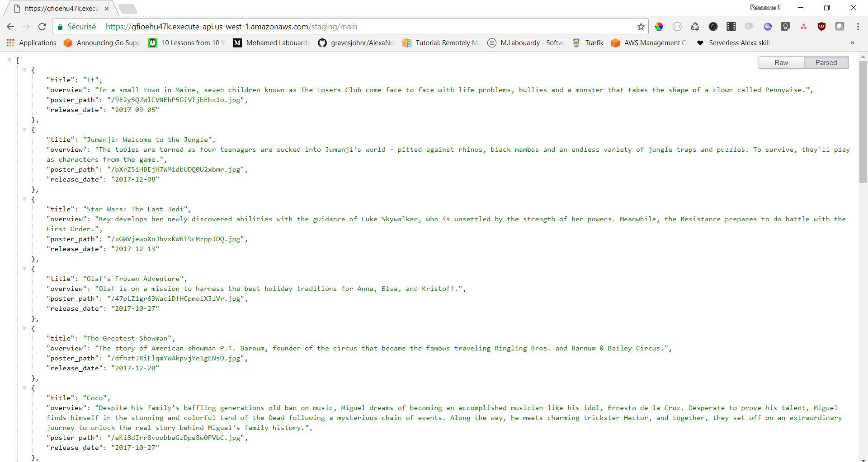Click the release date "2017-12-13"

(x=135, y=249)
